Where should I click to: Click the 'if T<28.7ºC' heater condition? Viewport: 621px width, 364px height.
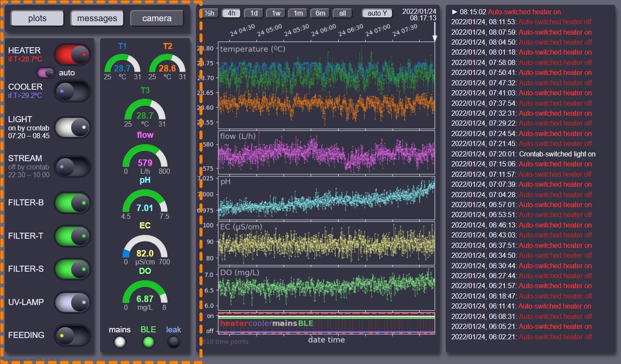[x=25, y=59]
